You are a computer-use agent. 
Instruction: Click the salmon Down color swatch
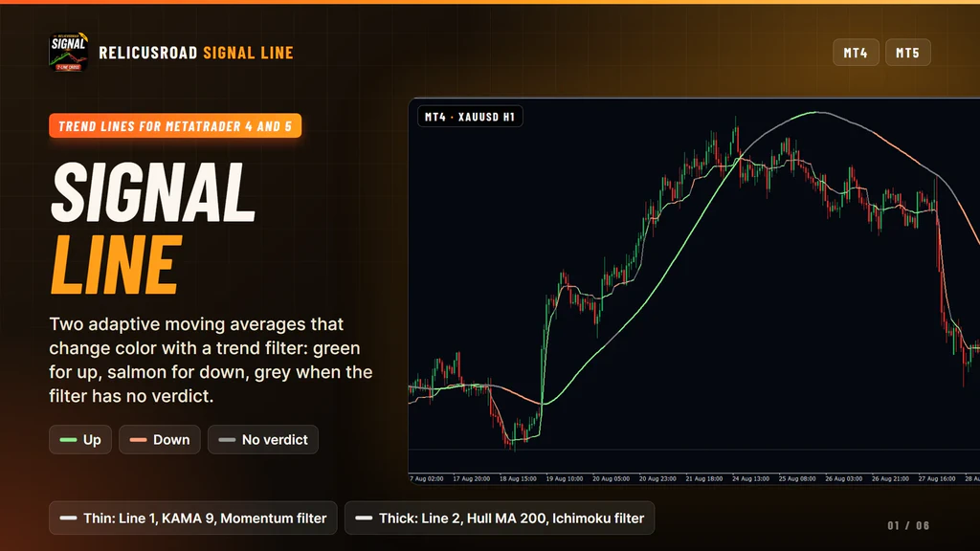(138, 440)
